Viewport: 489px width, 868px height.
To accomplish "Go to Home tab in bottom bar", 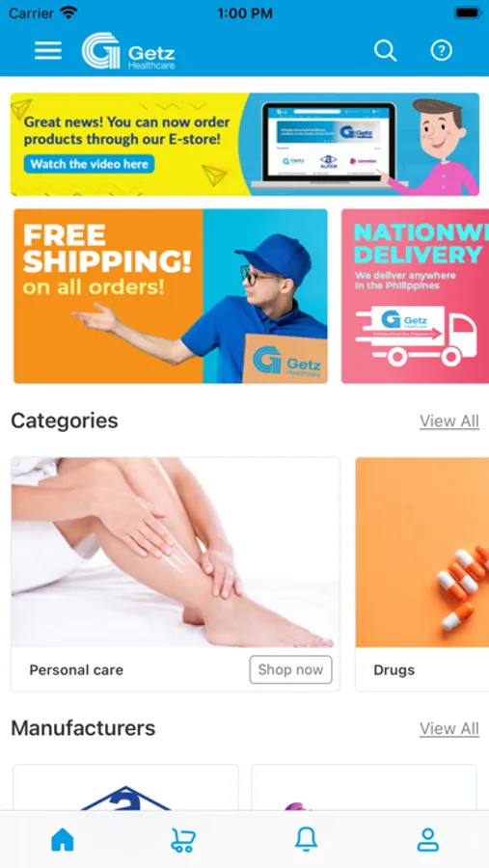I will (63, 840).
